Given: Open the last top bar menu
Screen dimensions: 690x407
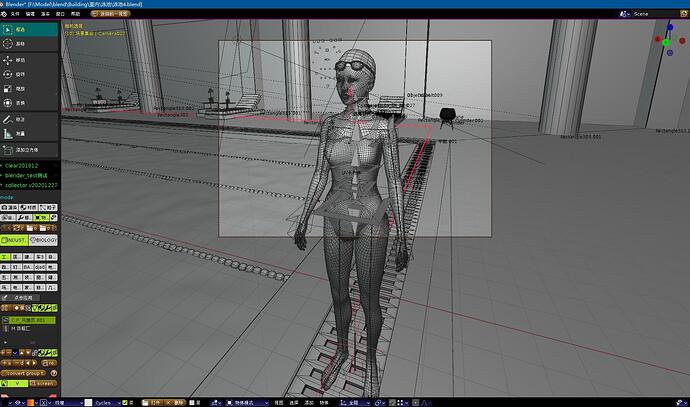Looking at the screenshot, I should coord(76,14).
